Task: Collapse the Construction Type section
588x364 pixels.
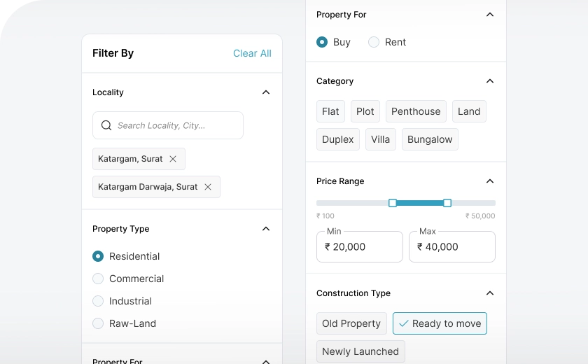Action: [490, 293]
